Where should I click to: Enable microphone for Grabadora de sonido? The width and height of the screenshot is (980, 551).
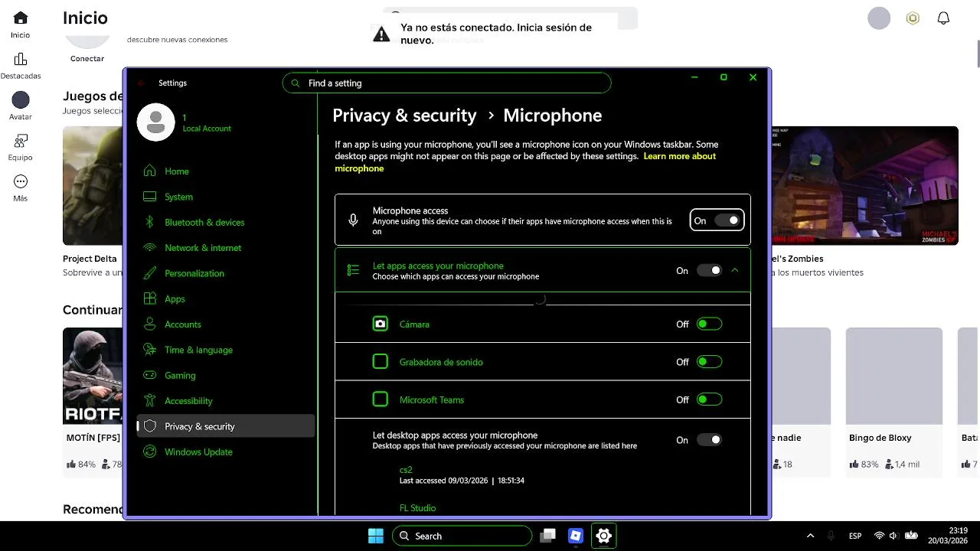(709, 362)
